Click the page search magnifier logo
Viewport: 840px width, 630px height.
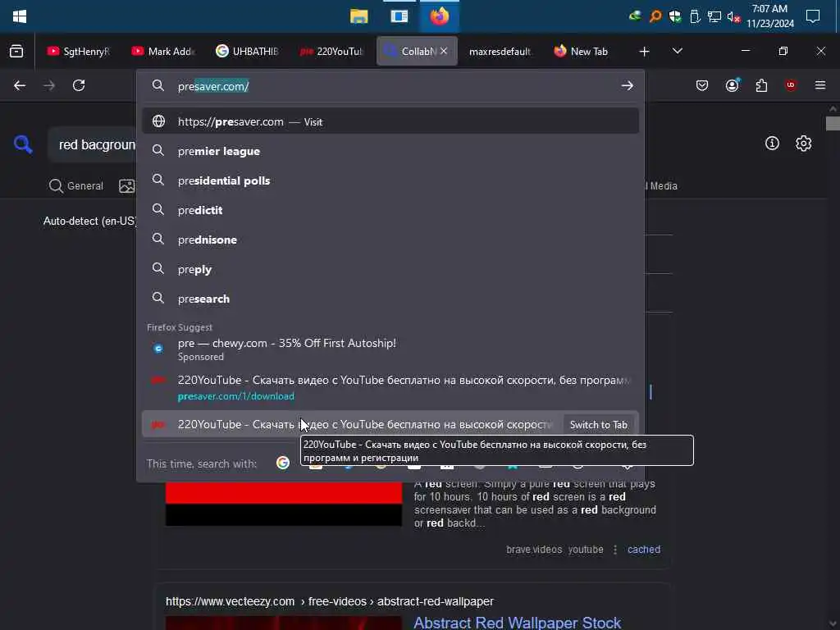(x=23, y=144)
